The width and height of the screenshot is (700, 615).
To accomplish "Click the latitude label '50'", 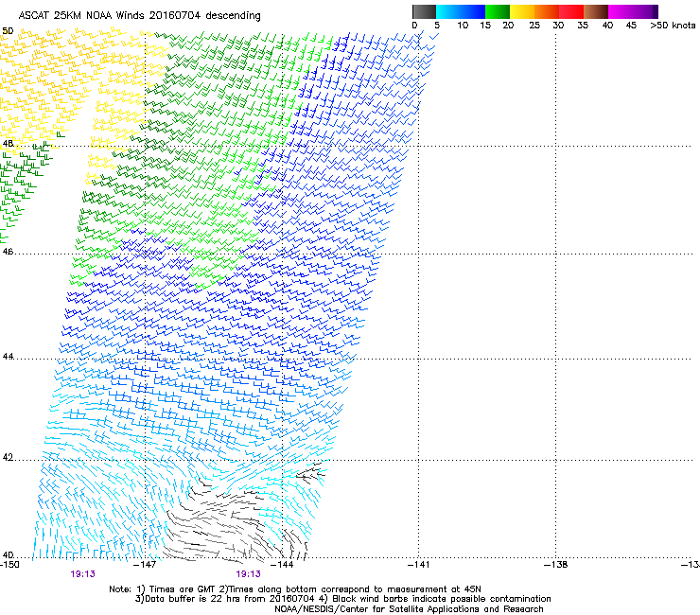I will click(x=8, y=31).
